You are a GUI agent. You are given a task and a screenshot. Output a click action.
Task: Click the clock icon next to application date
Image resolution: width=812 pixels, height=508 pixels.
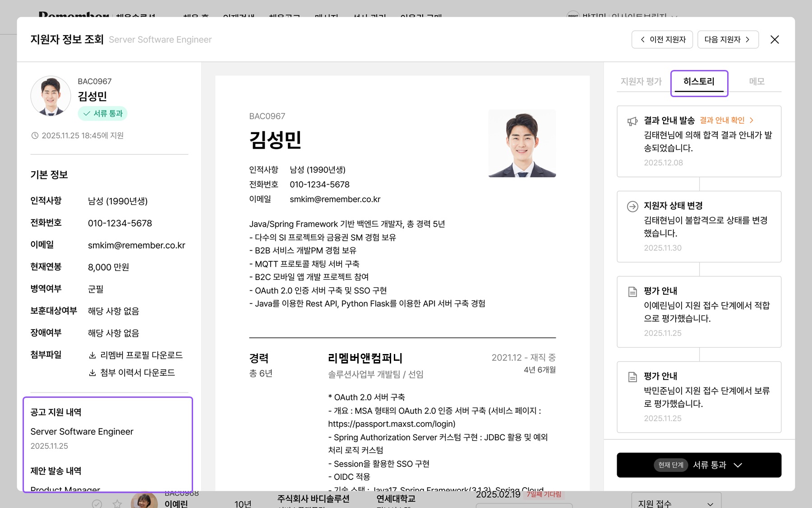(35, 135)
